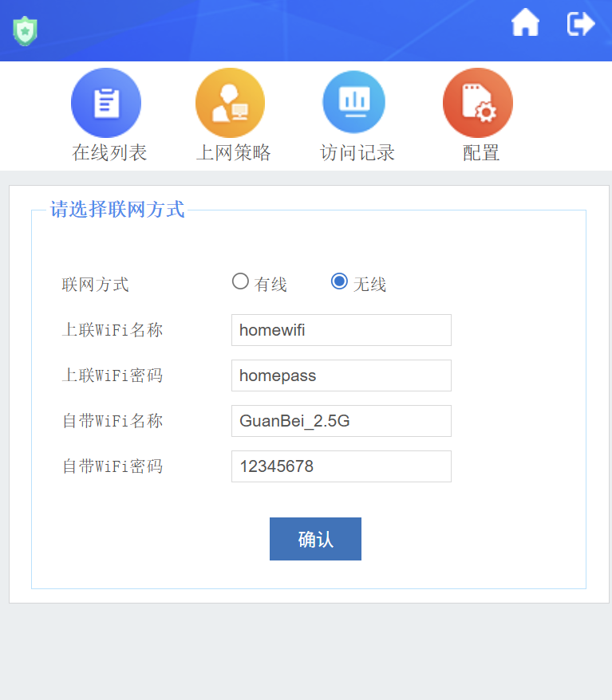Click the logout arrow icon
Screen dimensions: 612x700
pyautogui.click(x=581, y=24)
